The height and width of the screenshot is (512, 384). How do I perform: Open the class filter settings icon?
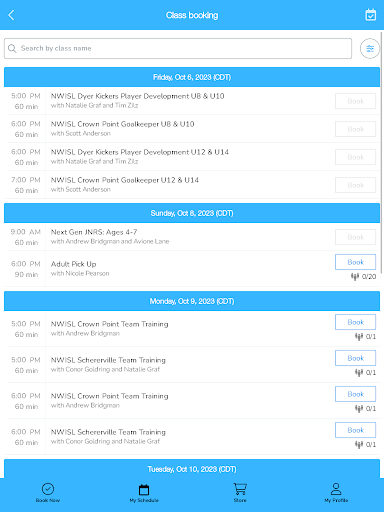(x=370, y=49)
